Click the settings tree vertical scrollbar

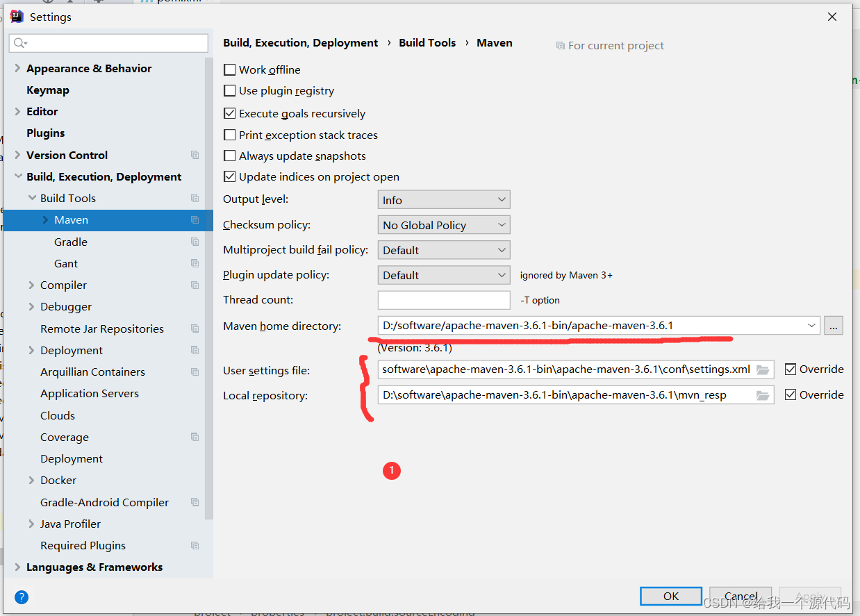(209, 288)
